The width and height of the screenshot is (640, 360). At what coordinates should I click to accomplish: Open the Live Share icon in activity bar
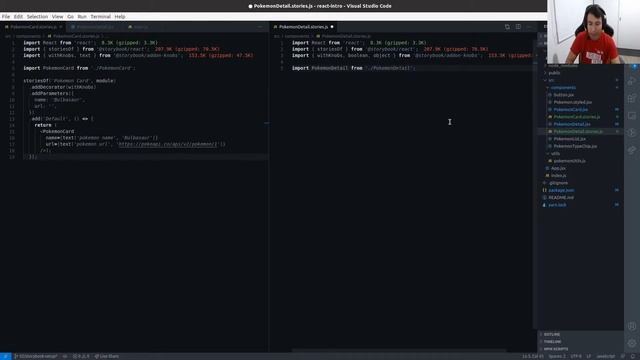click(632, 150)
